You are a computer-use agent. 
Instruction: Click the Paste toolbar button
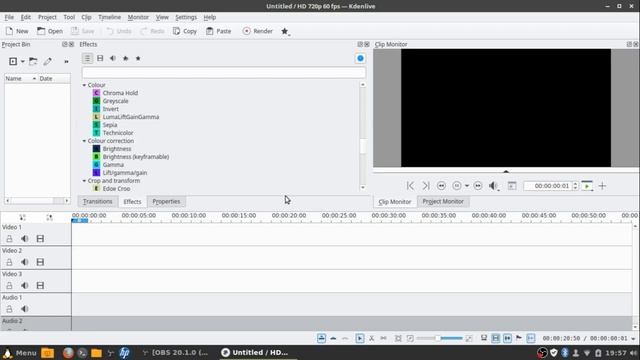(x=218, y=31)
